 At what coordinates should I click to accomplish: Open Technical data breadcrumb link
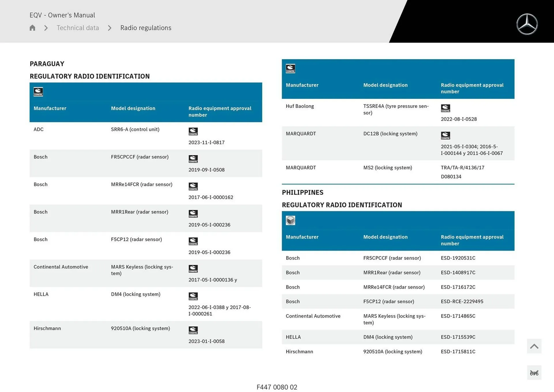[78, 28]
